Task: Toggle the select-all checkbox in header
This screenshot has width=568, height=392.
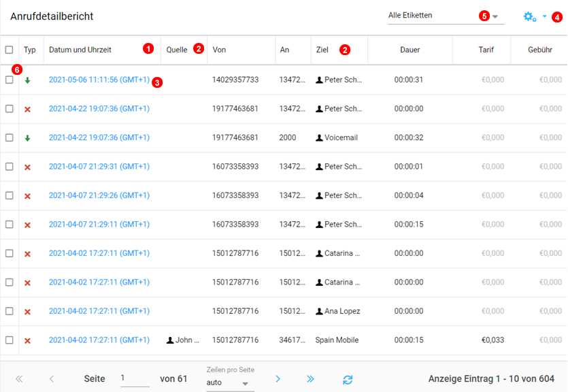Action: (9, 50)
